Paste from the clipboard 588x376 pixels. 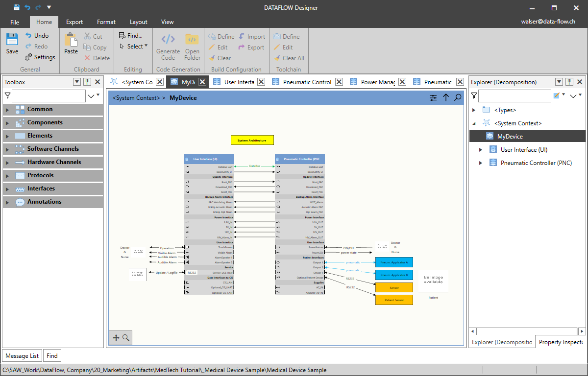pos(71,44)
